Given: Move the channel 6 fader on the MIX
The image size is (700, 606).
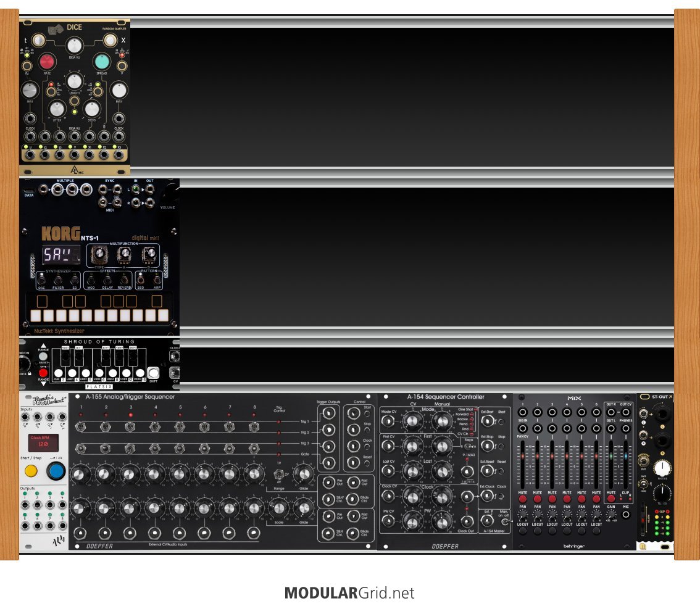Looking at the screenshot, I should pos(596,457).
